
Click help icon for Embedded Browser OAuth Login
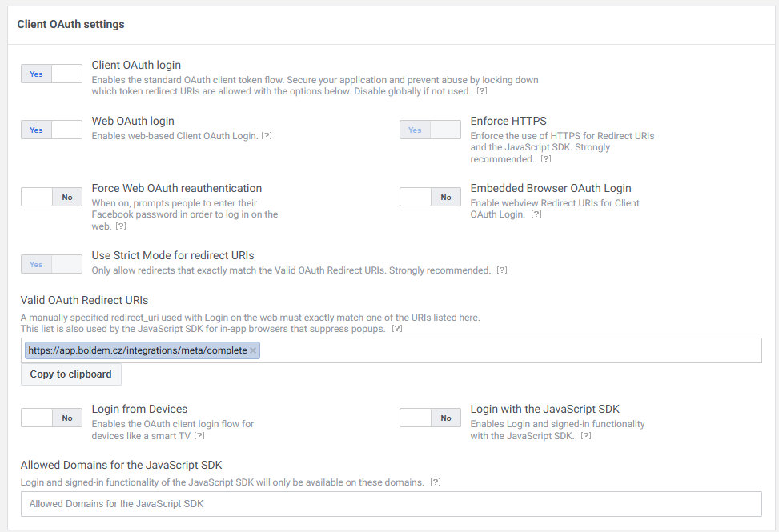click(x=536, y=214)
